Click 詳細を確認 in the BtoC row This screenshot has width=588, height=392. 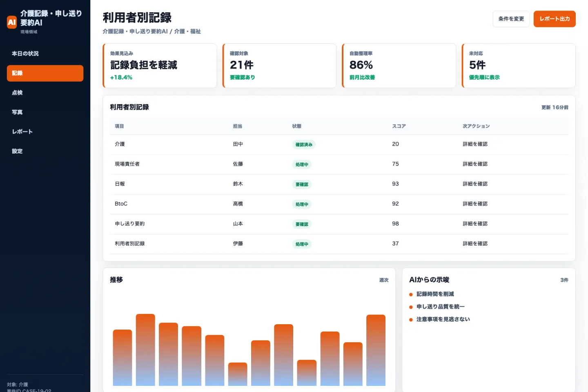475,204
